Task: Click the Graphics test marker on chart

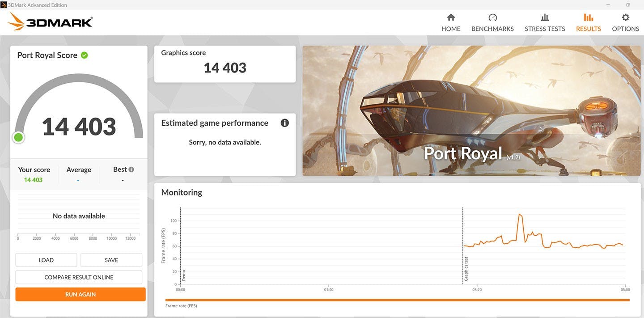Action: [x=465, y=268]
